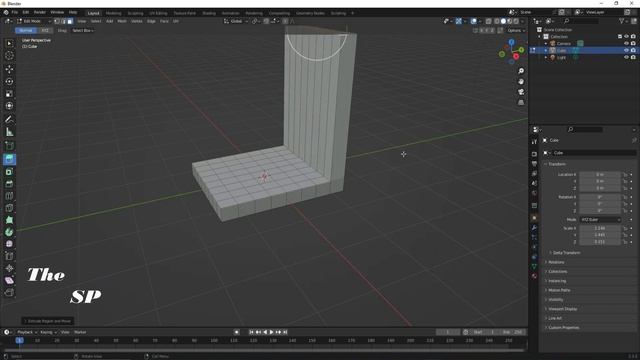Open the Global transform orientation dropdown
Viewport: 640px width, 360px height.
pos(236,21)
